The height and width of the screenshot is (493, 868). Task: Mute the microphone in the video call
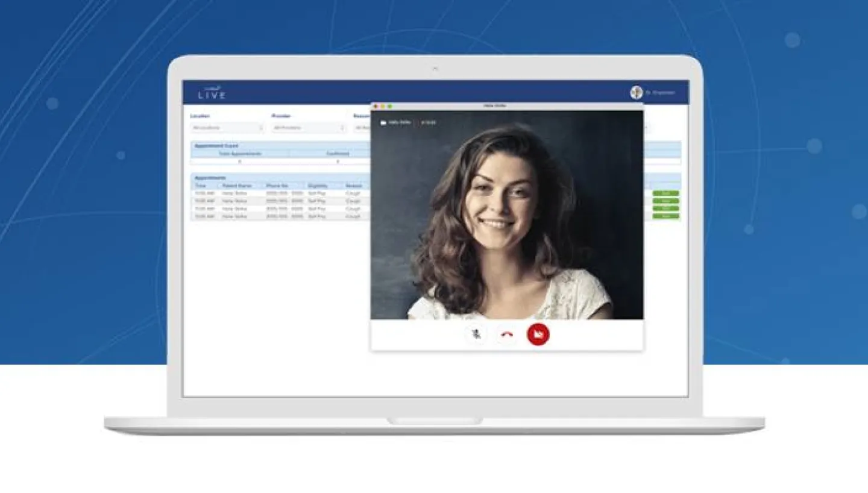[476, 333]
